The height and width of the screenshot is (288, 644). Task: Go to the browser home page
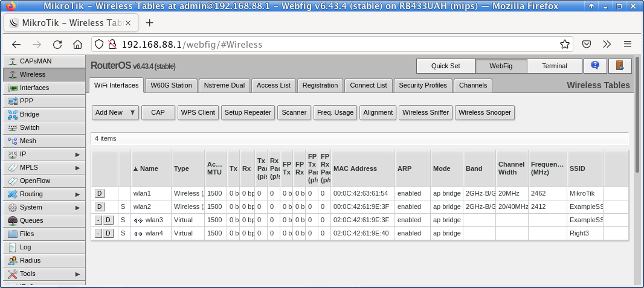point(77,44)
